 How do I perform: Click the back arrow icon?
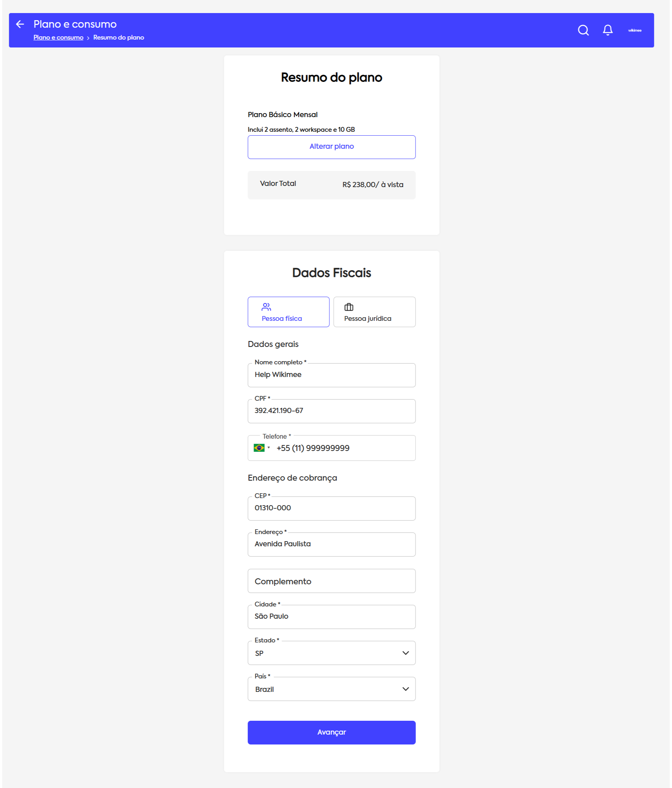(20, 25)
